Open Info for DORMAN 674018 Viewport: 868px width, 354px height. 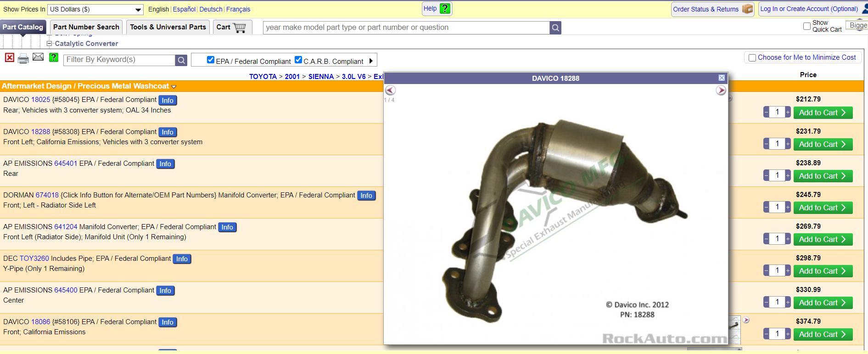366,196
